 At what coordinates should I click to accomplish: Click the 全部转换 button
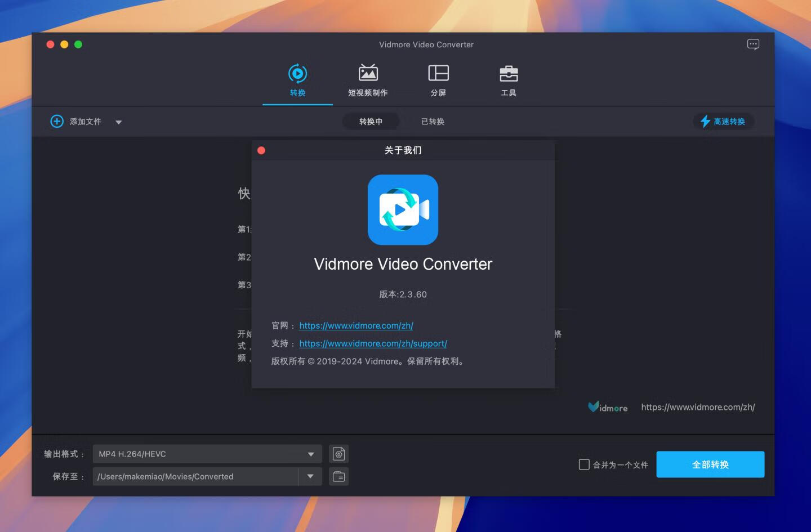[x=710, y=464]
